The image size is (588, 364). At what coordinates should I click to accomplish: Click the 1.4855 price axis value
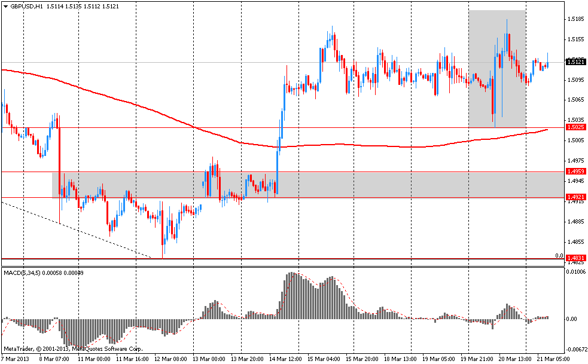(x=576, y=242)
